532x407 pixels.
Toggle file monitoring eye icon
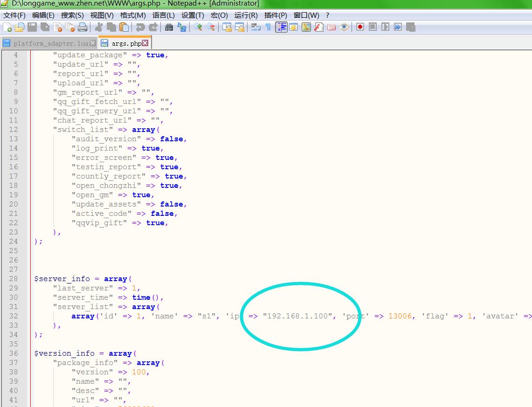[344, 27]
